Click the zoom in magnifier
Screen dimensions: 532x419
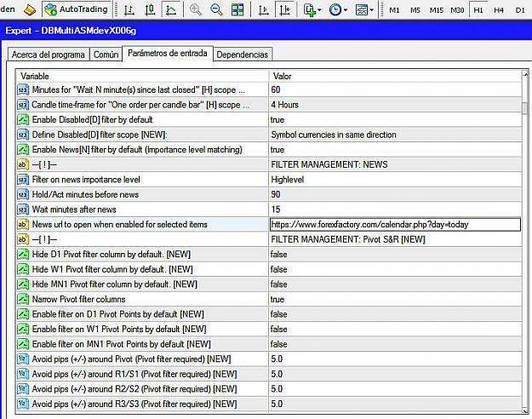[x=196, y=10]
